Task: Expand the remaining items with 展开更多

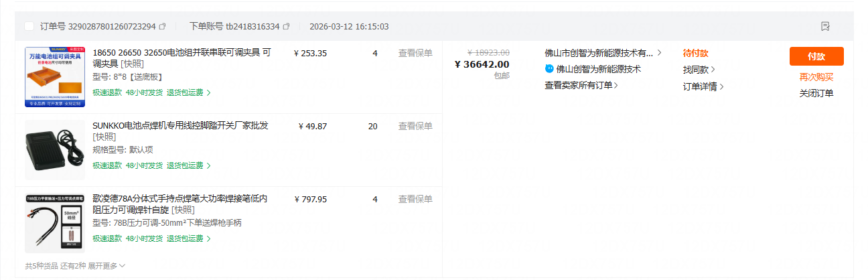Action: [107, 266]
